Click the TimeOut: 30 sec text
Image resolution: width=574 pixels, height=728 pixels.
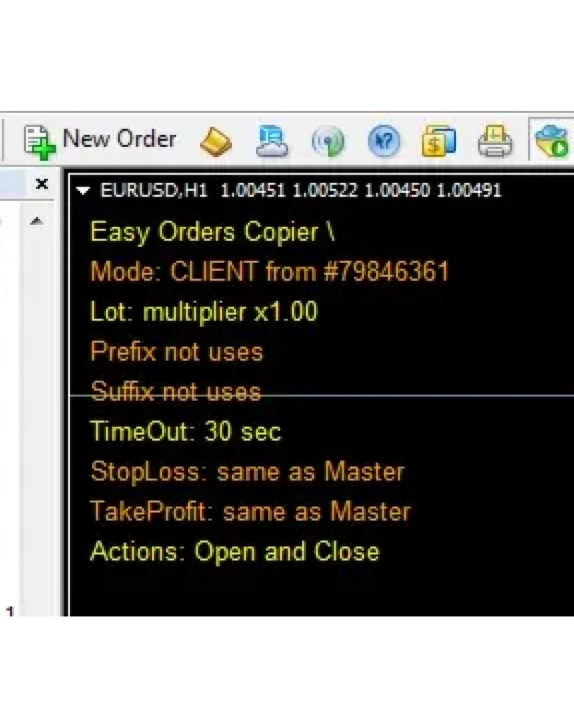click(x=185, y=432)
